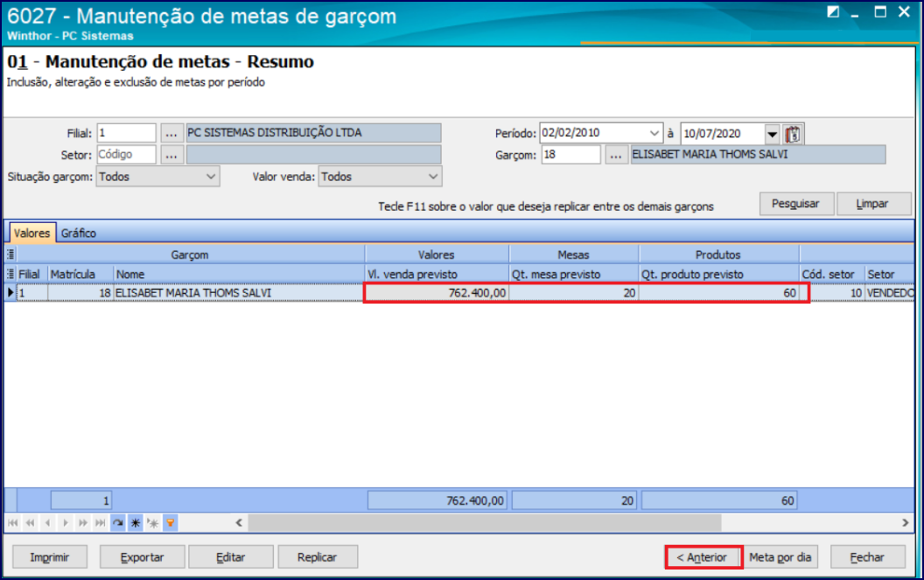
Task: Open column chooser icon beside Filial header
Action: pos(10,274)
